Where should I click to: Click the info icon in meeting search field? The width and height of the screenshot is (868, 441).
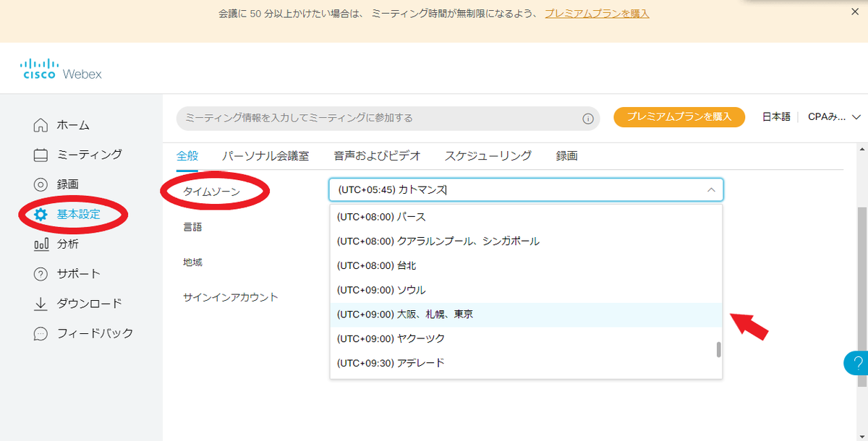click(588, 119)
